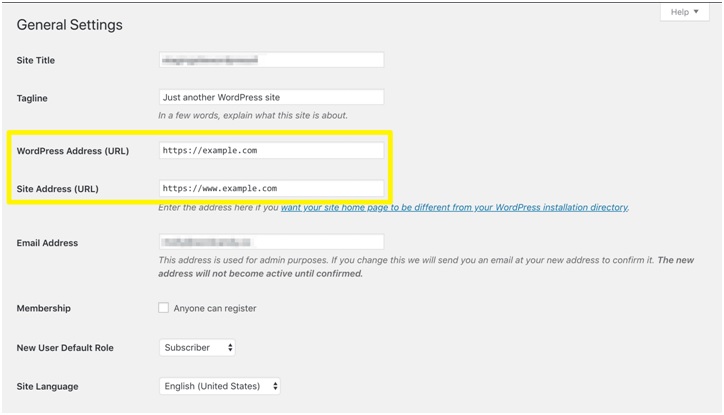Expand the Subscriber default role dropdown

click(197, 347)
